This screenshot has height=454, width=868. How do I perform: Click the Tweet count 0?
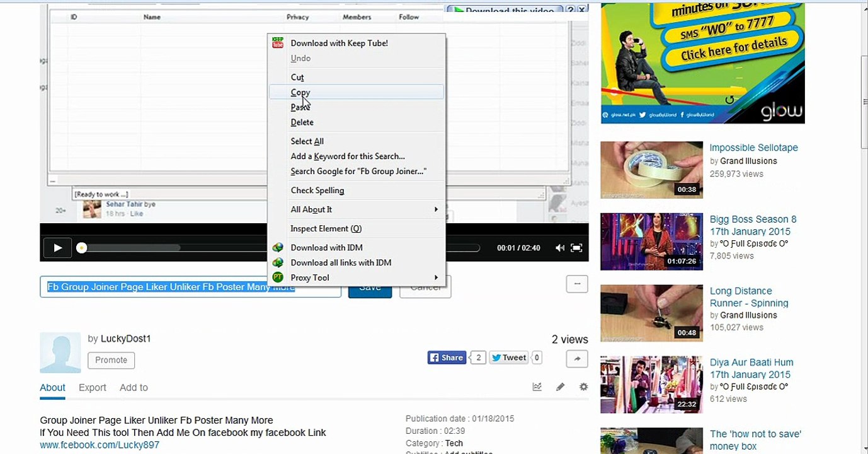coord(537,358)
